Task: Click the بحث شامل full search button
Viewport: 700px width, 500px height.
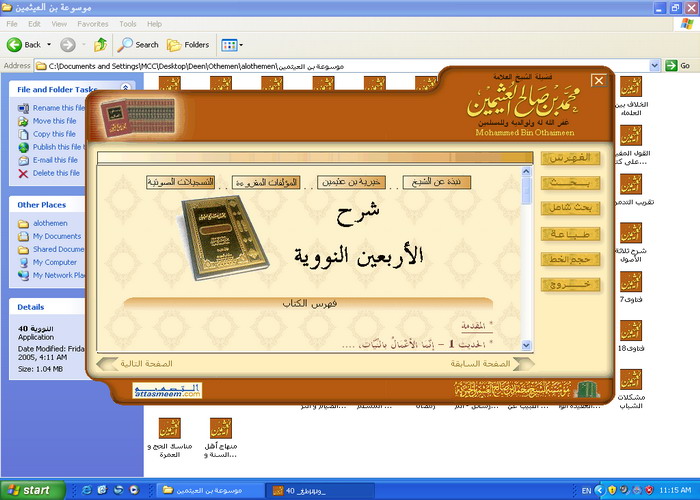Action: 570,208
